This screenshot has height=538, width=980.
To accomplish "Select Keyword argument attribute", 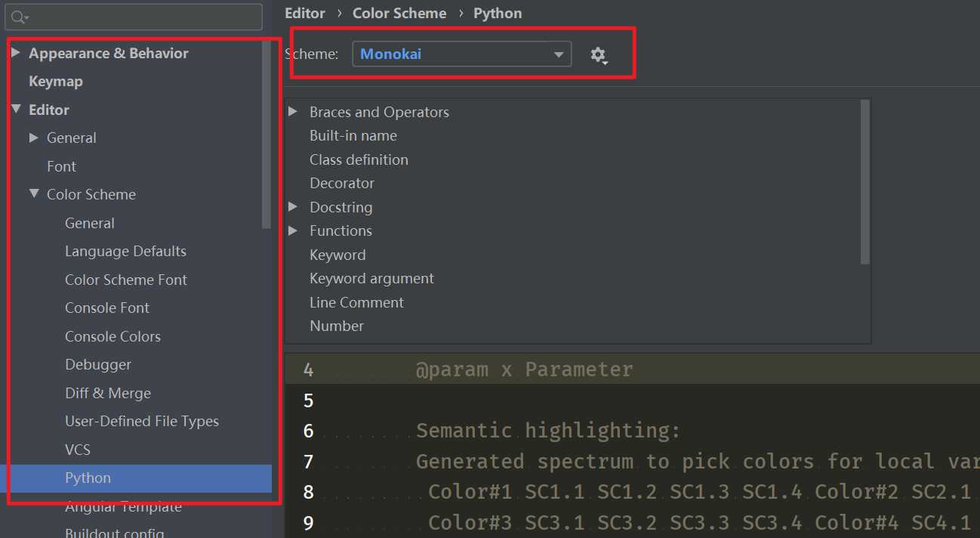I will pyautogui.click(x=371, y=279).
